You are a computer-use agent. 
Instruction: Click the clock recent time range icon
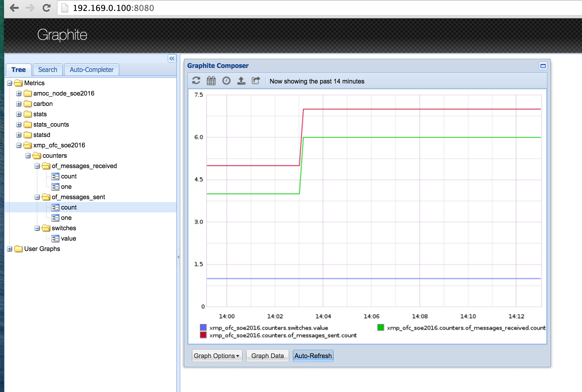(226, 81)
